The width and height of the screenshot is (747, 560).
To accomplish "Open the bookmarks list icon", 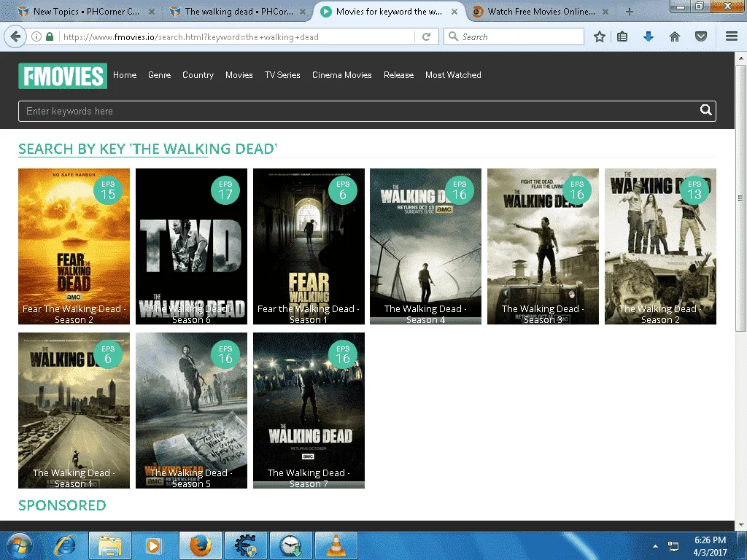I will click(x=622, y=36).
